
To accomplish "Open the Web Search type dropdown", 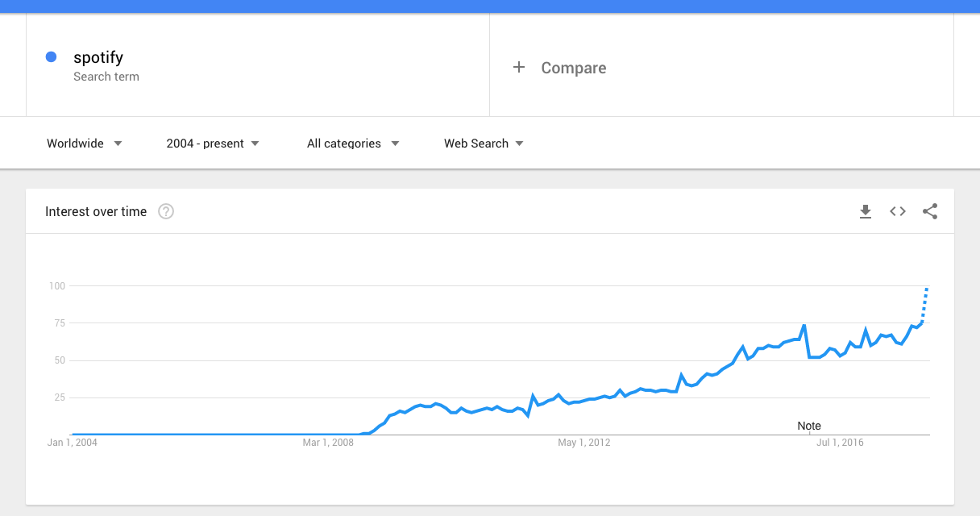I will point(484,144).
